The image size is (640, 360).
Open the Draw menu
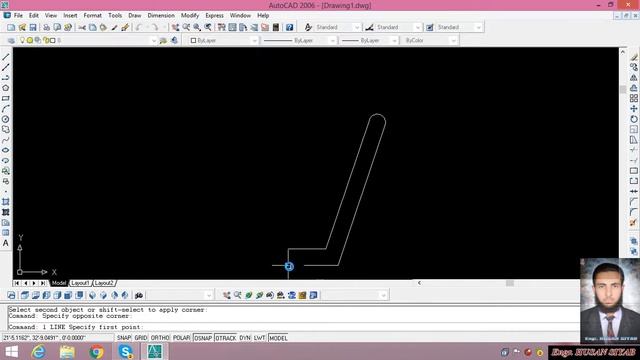click(134, 15)
